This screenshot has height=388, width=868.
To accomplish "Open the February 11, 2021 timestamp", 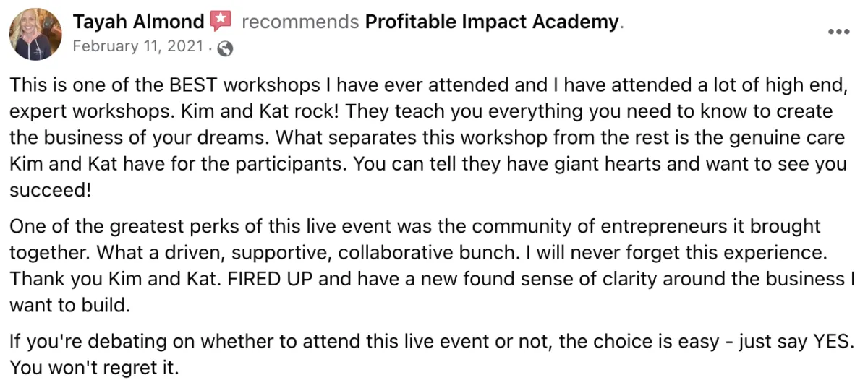I will point(137,48).
